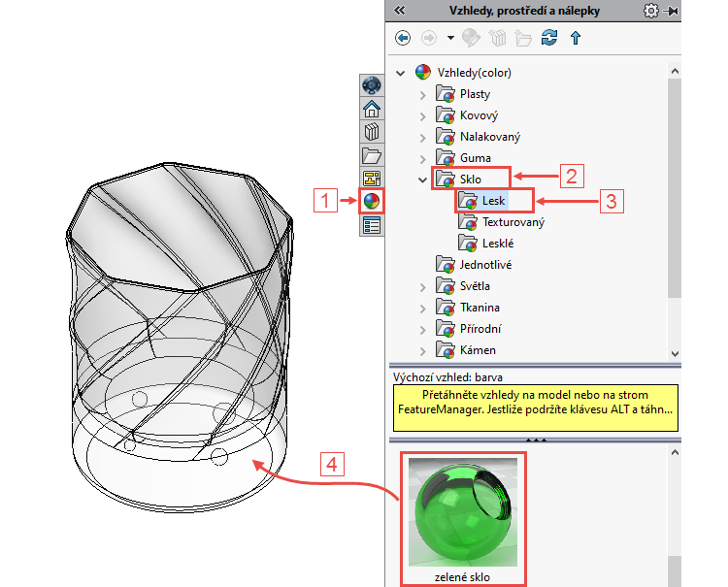Open Design Library tab in side strip

pos(372,132)
